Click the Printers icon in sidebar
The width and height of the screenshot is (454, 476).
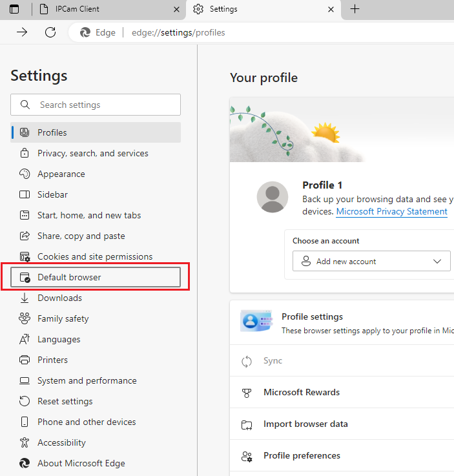(x=25, y=360)
